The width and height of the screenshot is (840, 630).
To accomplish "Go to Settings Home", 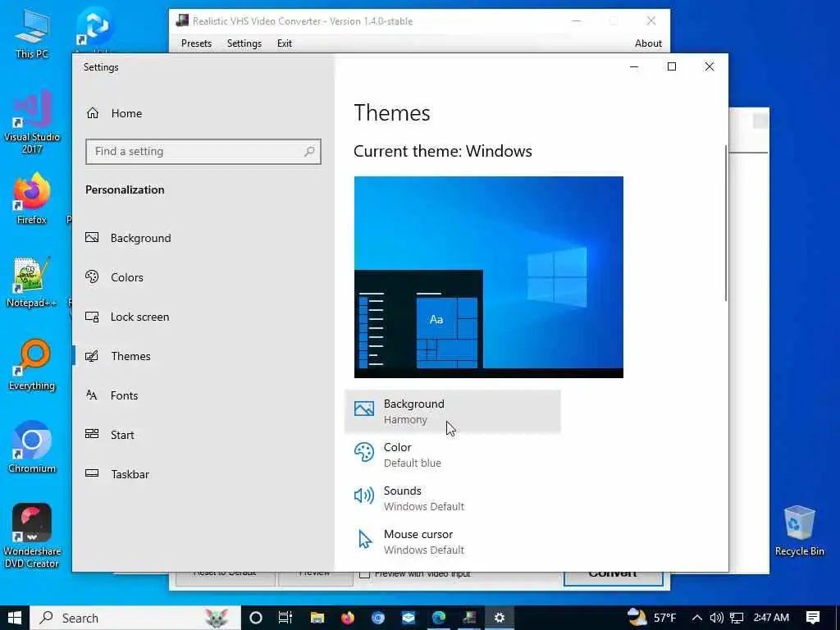I will 114,113.
